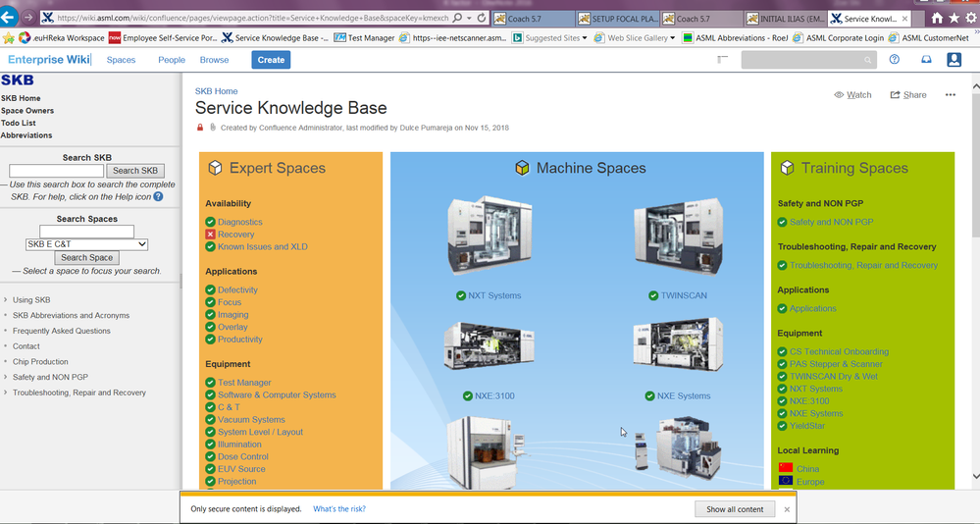Open the People menu
This screenshot has width=980, height=524.
click(x=172, y=60)
